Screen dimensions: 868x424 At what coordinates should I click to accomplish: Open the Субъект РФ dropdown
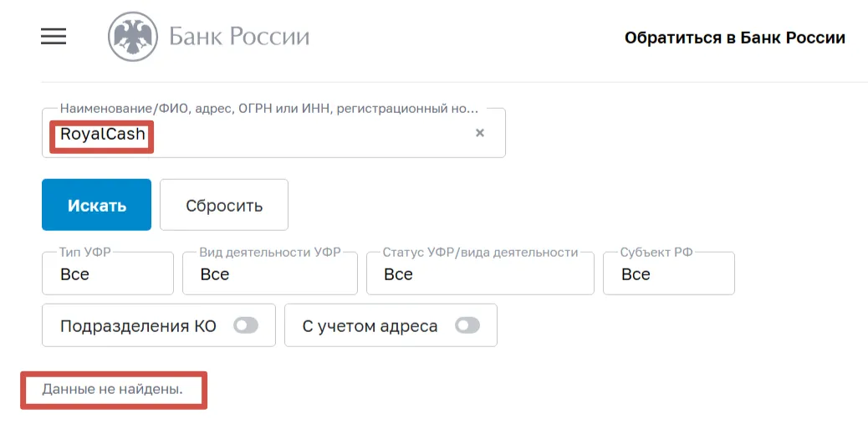pos(669,273)
